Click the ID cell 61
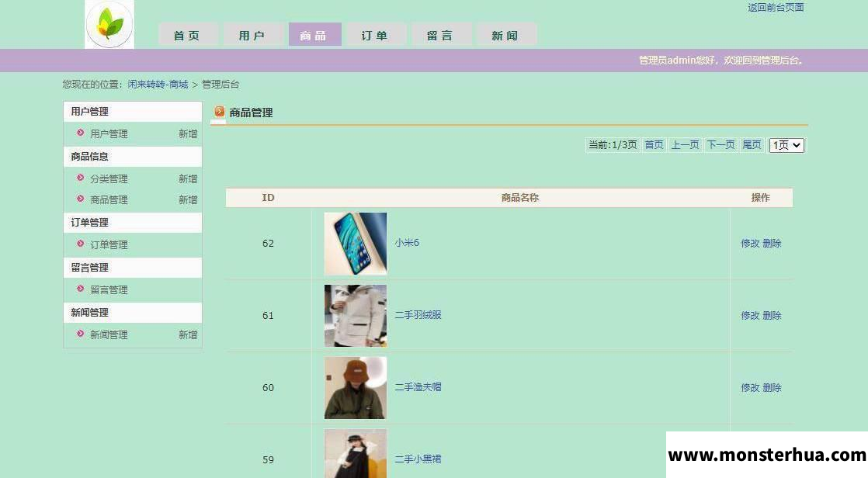 (x=268, y=315)
